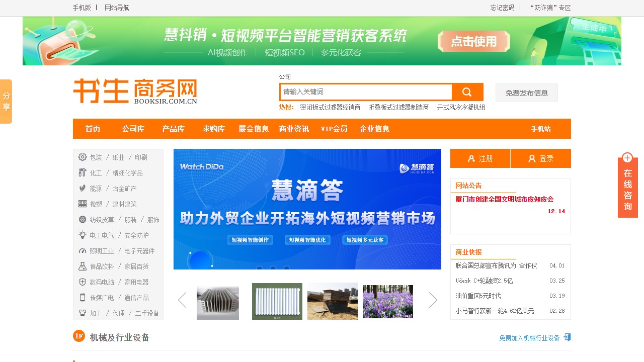Choose the rubber and plastics category icon
Image resolution: width=644 pixels, height=362 pixels.
pyautogui.click(x=83, y=204)
